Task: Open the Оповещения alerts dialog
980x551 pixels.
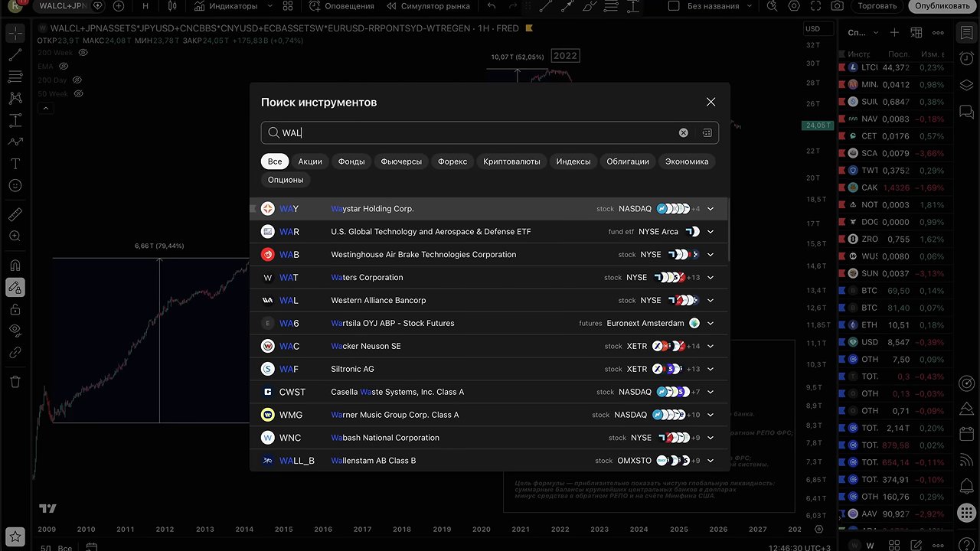Action: click(x=341, y=6)
